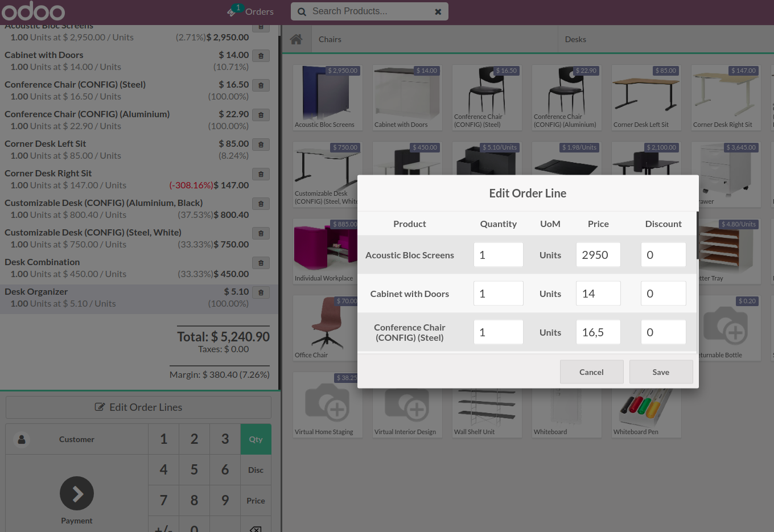Edit the Conference Chair Steel price field
This screenshot has width=774, height=532.
598,332
